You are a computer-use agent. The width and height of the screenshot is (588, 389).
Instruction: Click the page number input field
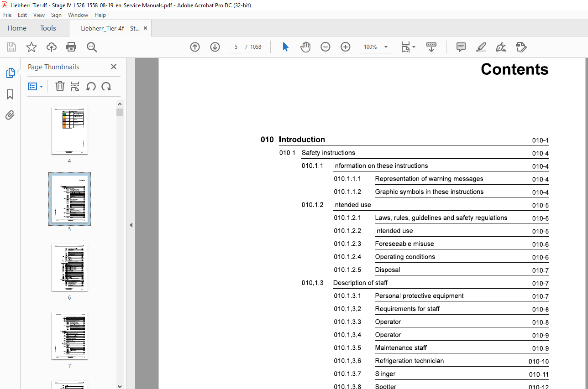236,47
